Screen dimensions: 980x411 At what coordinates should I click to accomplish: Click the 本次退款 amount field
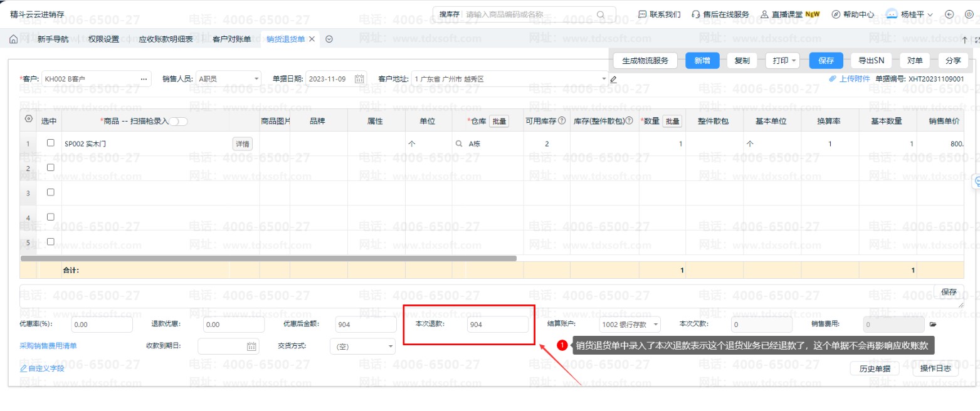point(498,325)
